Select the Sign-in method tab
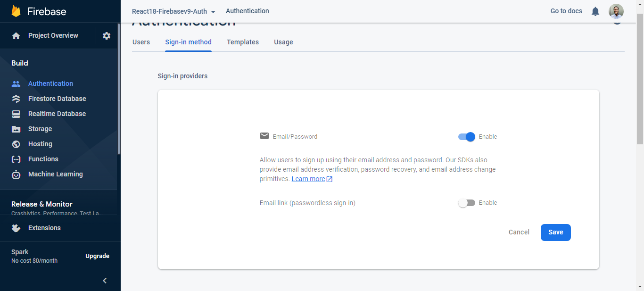Viewport: 644px width, 291px height. tap(188, 42)
